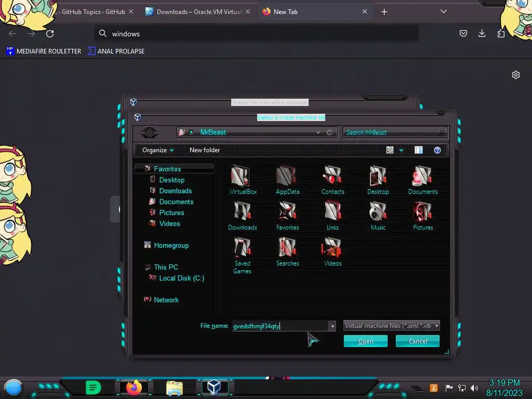The image size is (532, 399).
Task: Open MEDIAFIRE ROULETTER bookmark
Action: 44,51
